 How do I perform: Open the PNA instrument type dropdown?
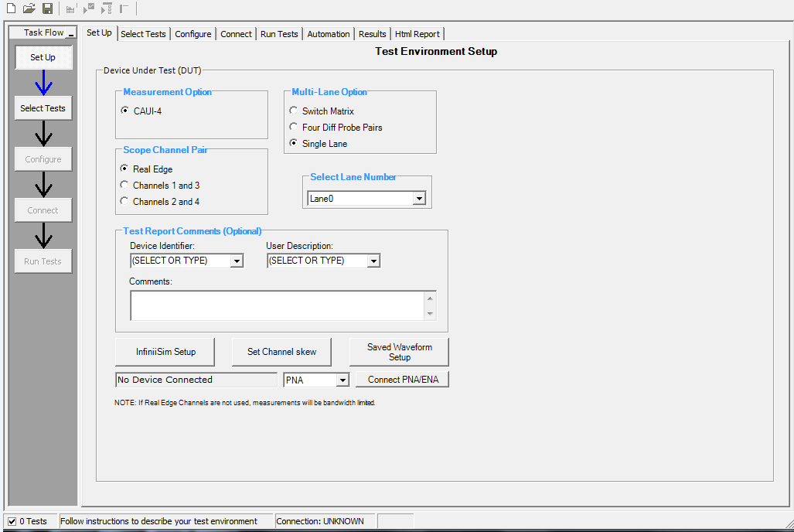342,380
